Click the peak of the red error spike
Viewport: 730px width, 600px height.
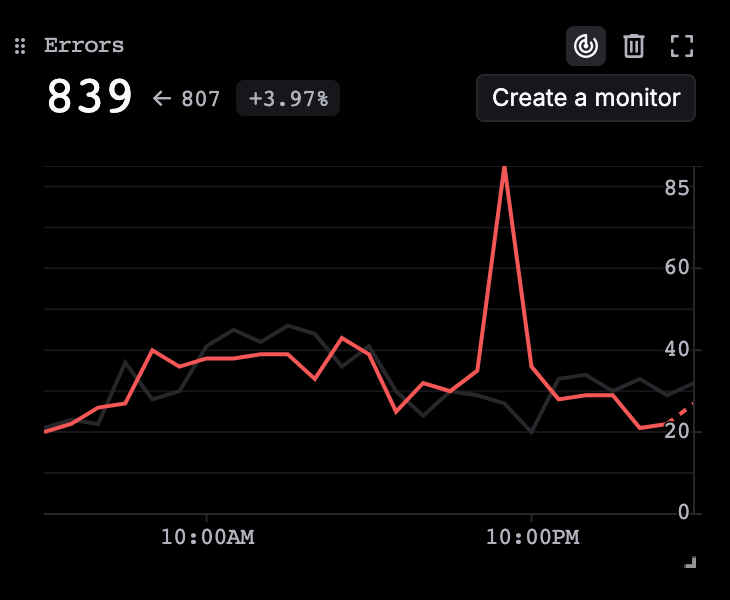(x=504, y=168)
